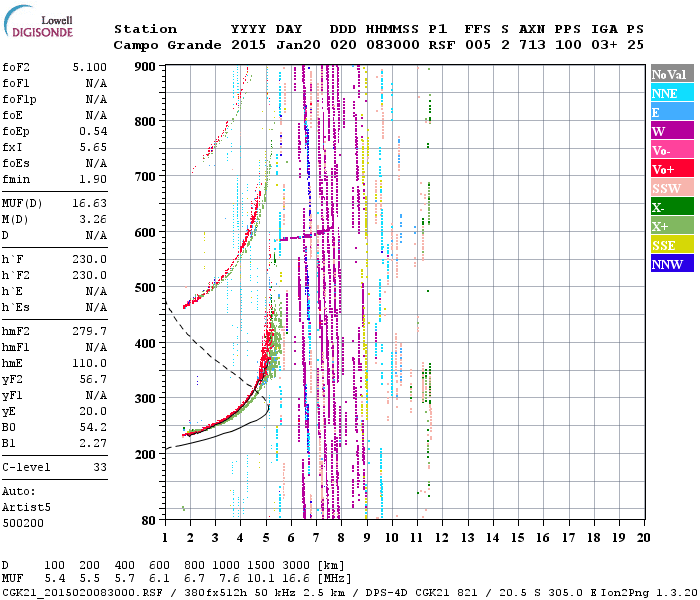700x600 pixels.
Task: Click the RSF program value
Action: tap(442, 45)
